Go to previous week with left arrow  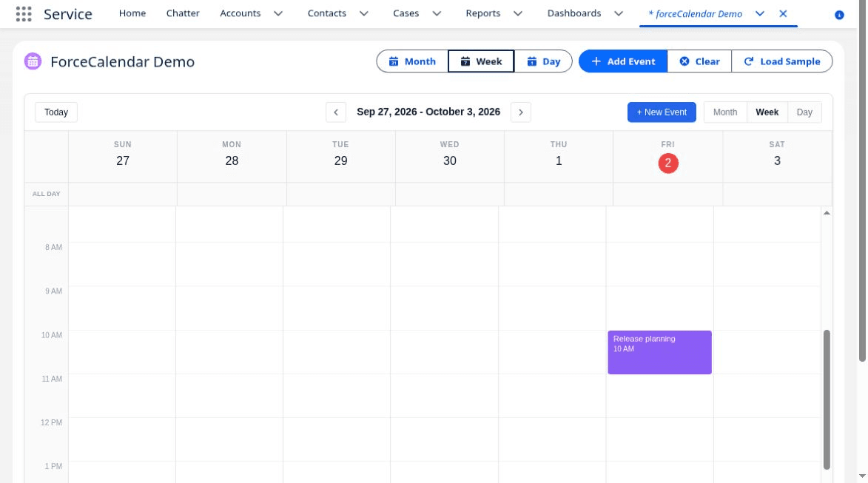coord(336,112)
